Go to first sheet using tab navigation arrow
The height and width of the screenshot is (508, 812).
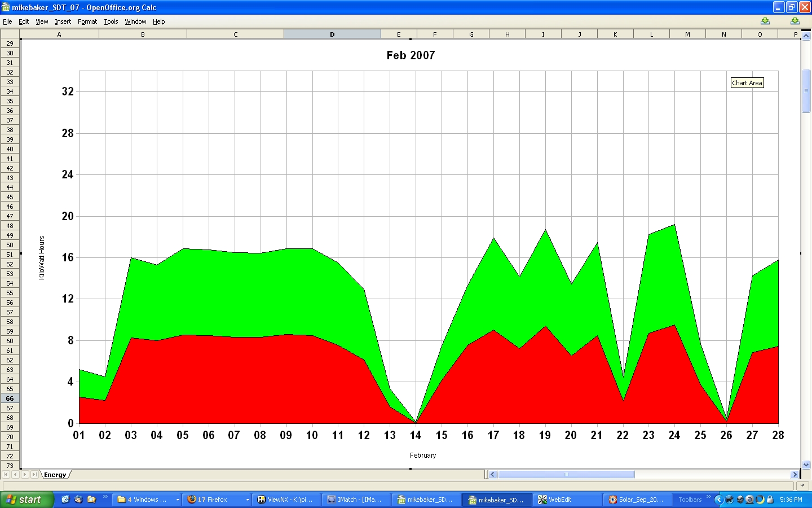click(x=6, y=475)
